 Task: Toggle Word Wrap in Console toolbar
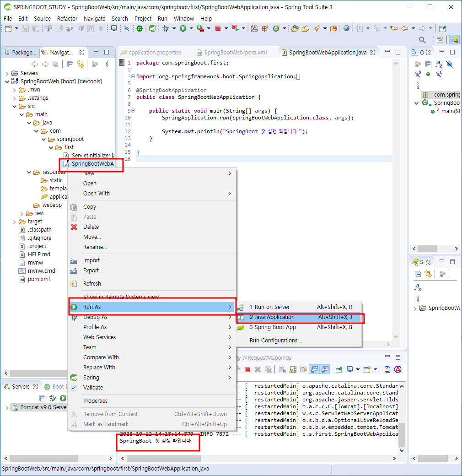pyautogui.click(x=303, y=369)
